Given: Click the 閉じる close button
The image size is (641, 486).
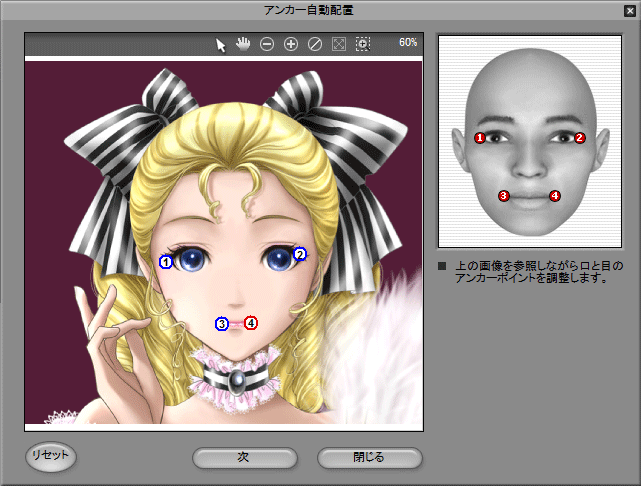Looking at the screenshot, I should [369, 458].
